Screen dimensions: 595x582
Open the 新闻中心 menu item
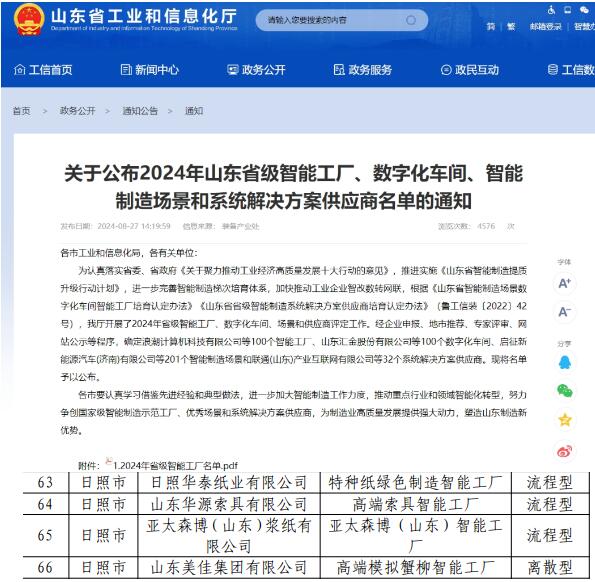tap(150, 70)
